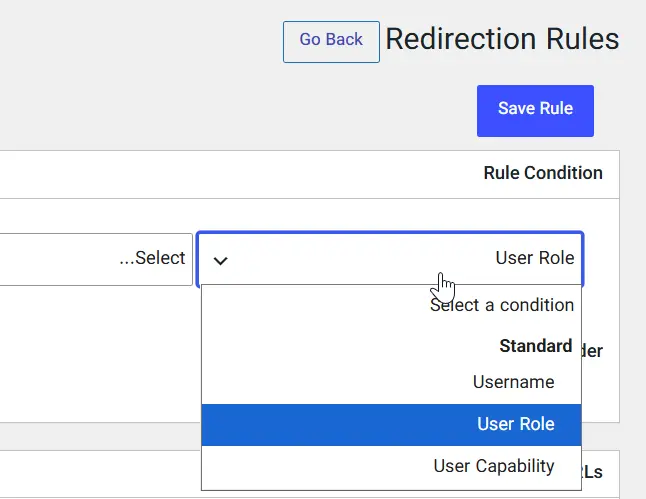The width and height of the screenshot is (646, 499).
Task: Click the Go Back button
Action: tap(331, 42)
